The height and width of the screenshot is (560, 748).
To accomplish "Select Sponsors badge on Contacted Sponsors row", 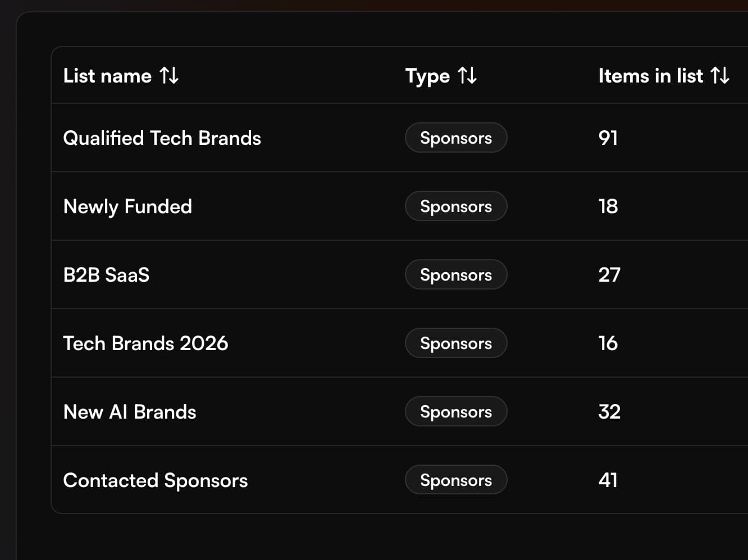I will [x=456, y=480].
